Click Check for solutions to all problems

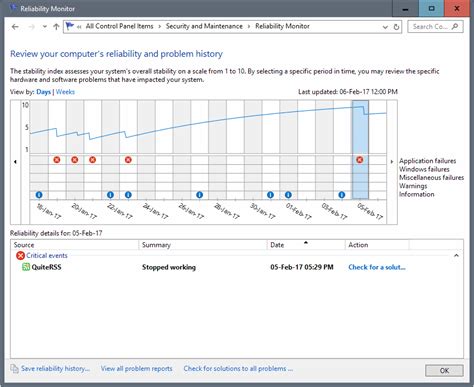pyautogui.click(x=238, y=369)
